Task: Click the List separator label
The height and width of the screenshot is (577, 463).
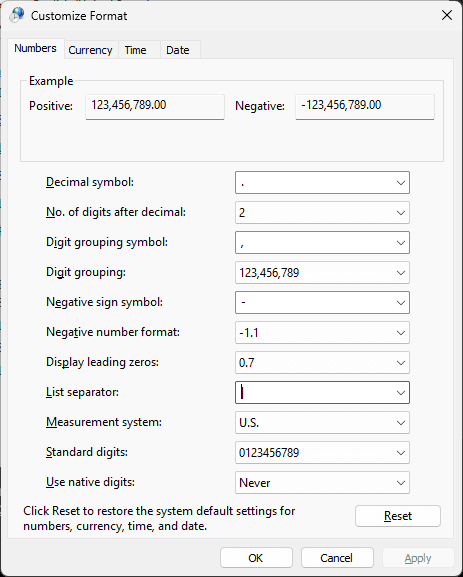Action: point(82,392)
